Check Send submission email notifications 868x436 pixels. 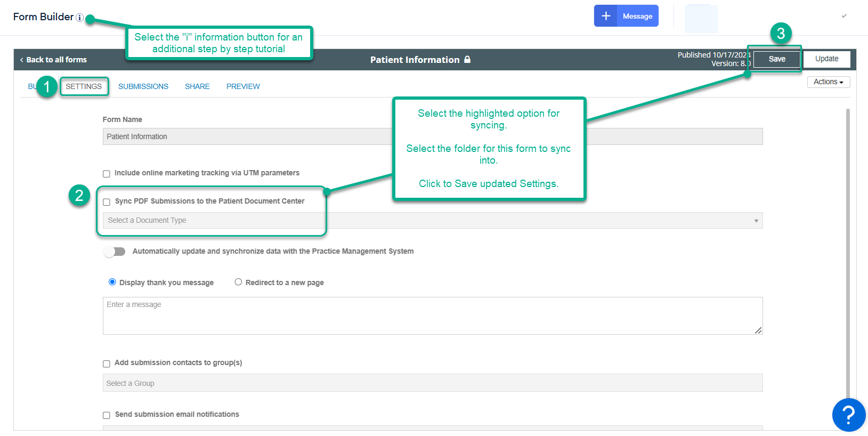tap(107, 415)
